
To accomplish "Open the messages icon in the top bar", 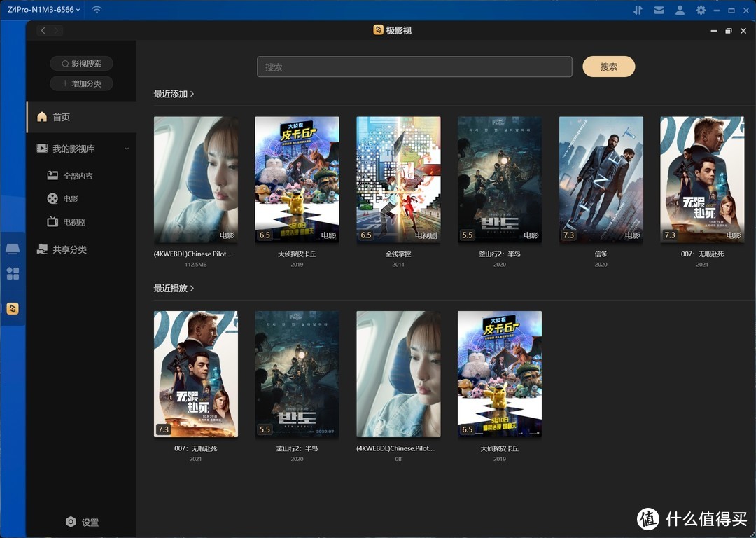I will pos(659,10).
